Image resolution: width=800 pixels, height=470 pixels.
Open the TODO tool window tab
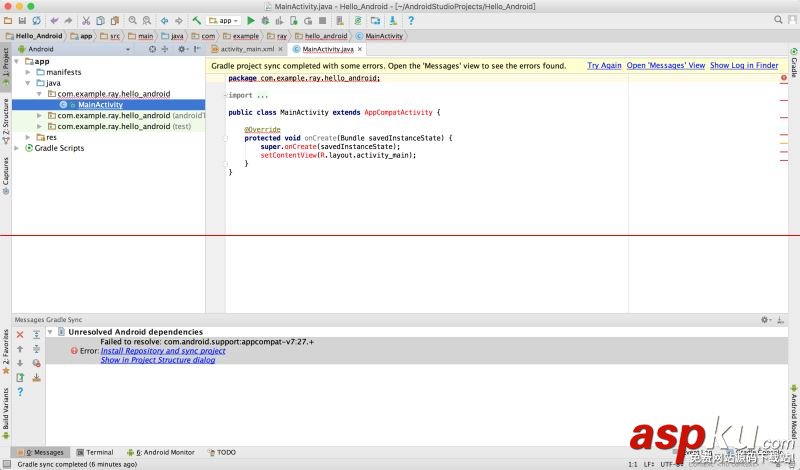click(222, 452)
